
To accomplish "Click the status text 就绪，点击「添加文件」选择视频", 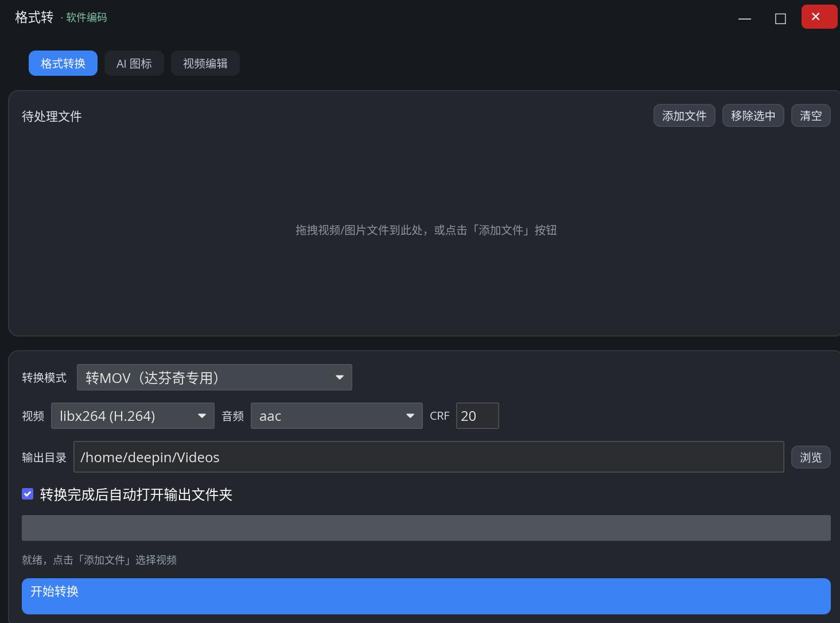I will [99, 560].
